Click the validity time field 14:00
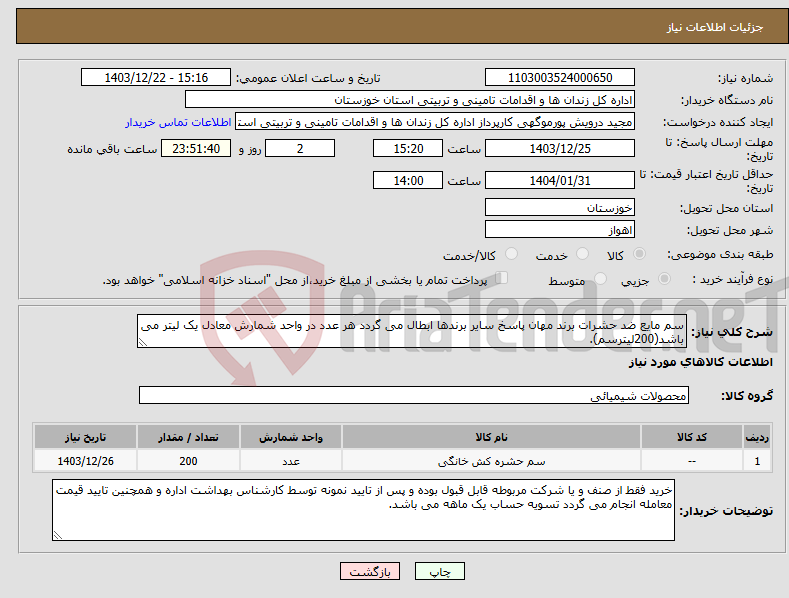This screenshot has width=789, height=598. click(x=408, y=180)
